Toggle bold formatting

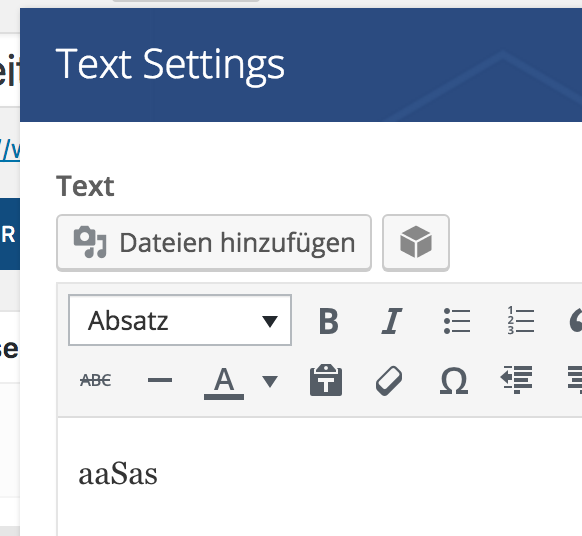tap(329, 321)
